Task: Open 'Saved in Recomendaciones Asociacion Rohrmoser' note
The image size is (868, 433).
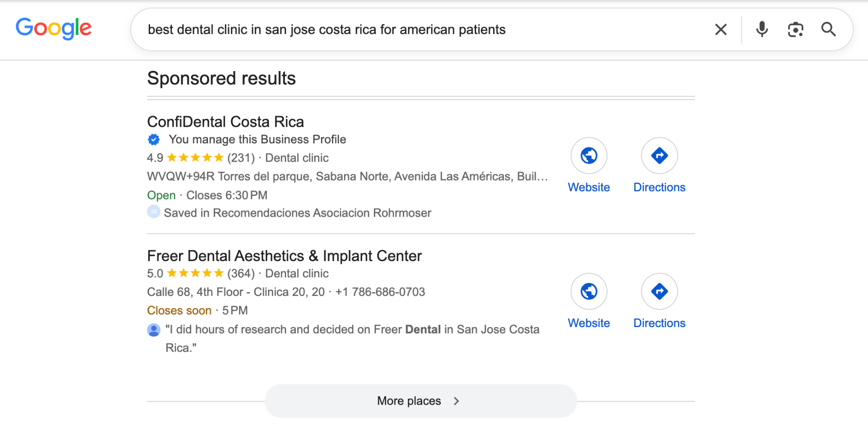Action: tap(297, 213)
